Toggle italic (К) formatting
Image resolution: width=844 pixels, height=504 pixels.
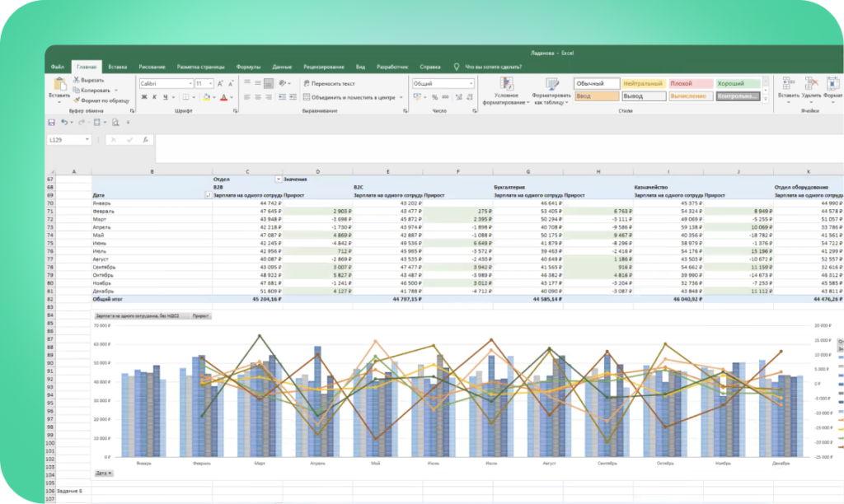click(154, 97)
